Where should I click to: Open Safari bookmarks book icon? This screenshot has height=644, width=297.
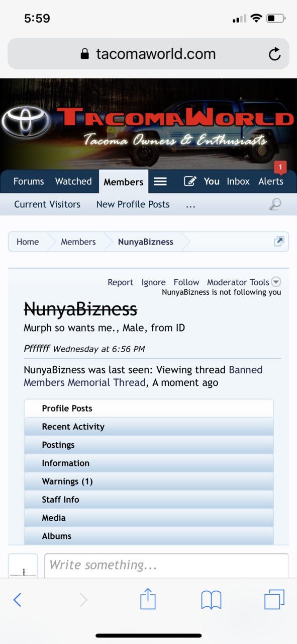(211, 600)
